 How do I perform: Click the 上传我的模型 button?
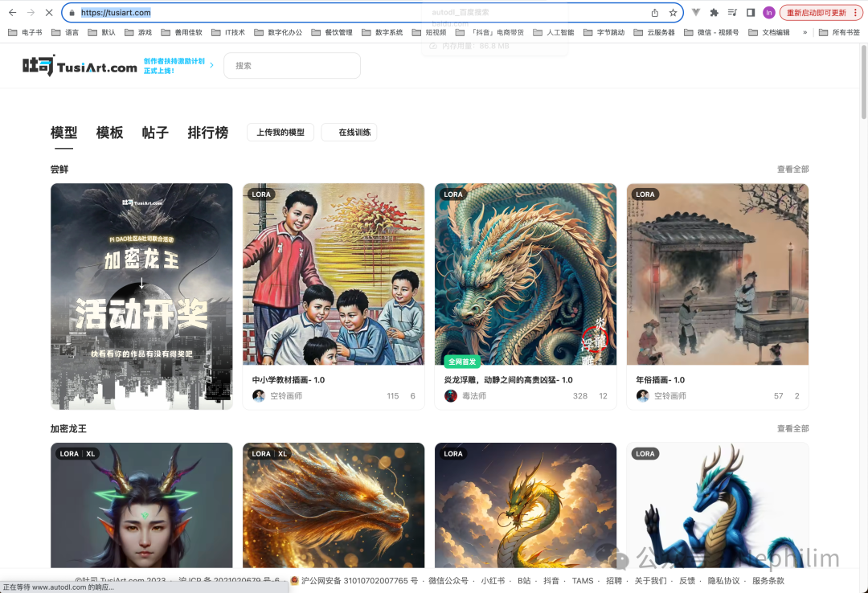(x=280, y=133)
